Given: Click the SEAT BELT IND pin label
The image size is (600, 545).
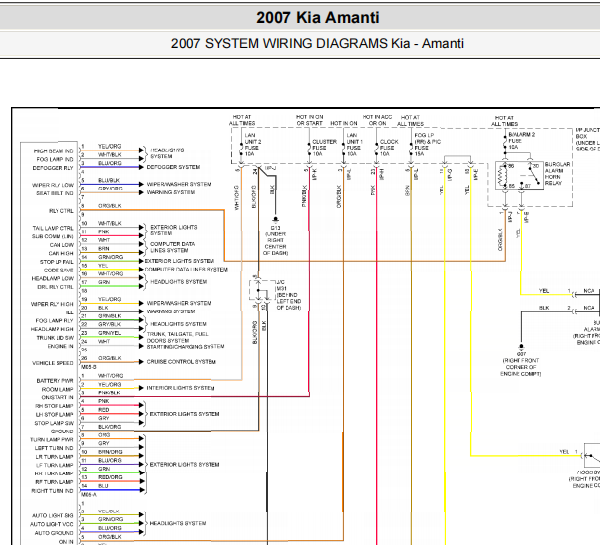Looking at the screenshot, I should coord(54,193).
